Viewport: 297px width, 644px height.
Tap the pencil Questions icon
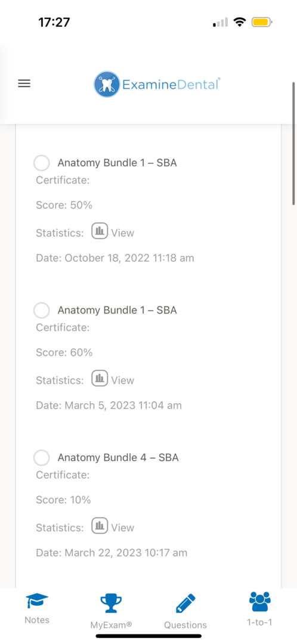185,603
